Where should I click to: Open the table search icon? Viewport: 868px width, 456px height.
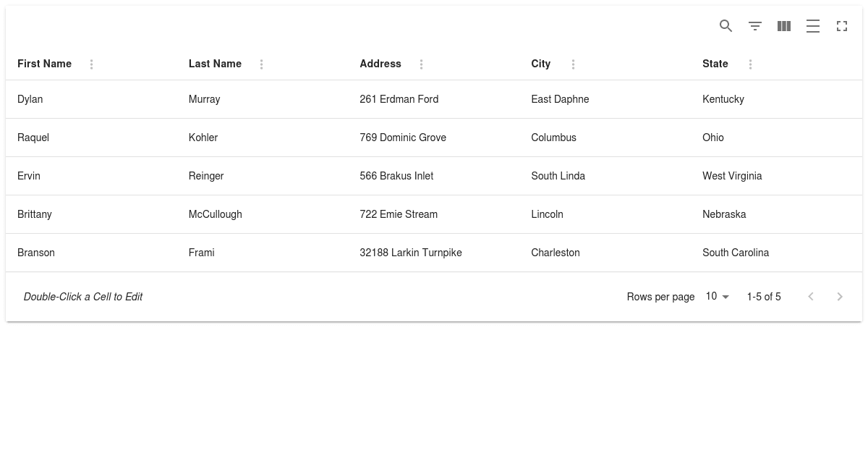(x=726, y=26)
